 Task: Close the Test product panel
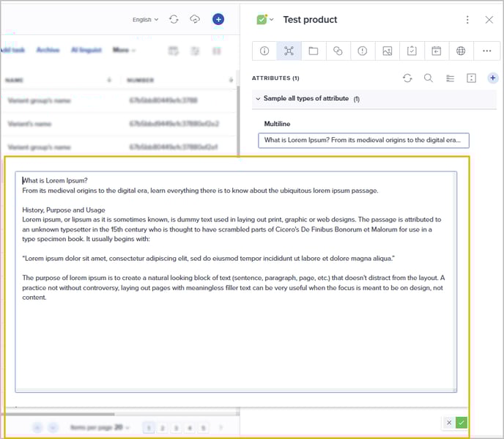489,20
